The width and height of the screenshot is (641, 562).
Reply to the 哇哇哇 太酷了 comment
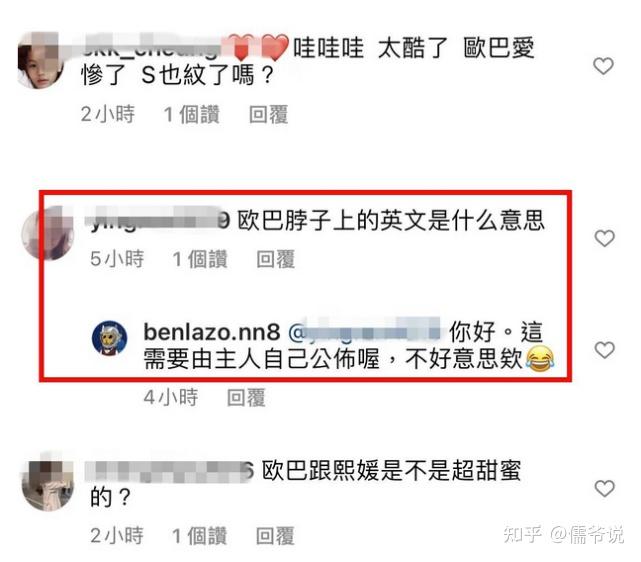[268, 114]
